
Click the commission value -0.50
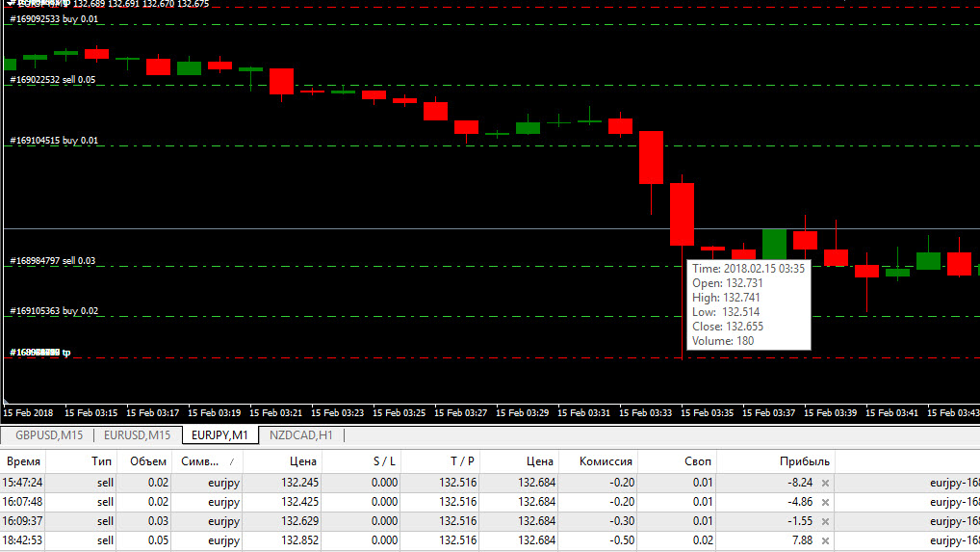[622, 540]
